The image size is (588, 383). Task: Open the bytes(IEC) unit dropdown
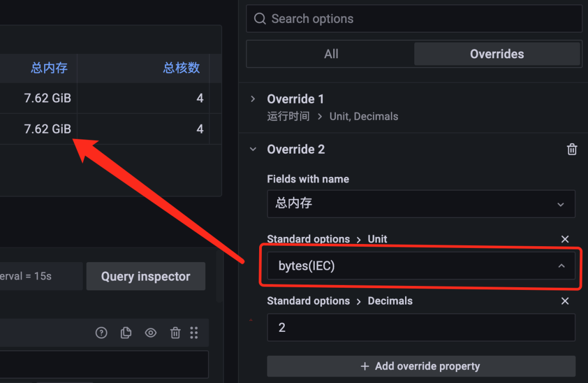click(421, 265)
